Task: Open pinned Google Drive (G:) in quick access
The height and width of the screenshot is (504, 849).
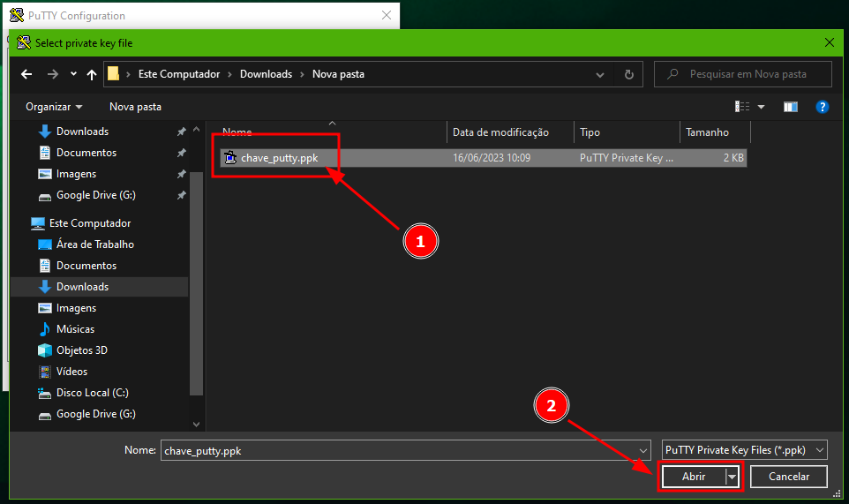Action: (x=96, y=195)
